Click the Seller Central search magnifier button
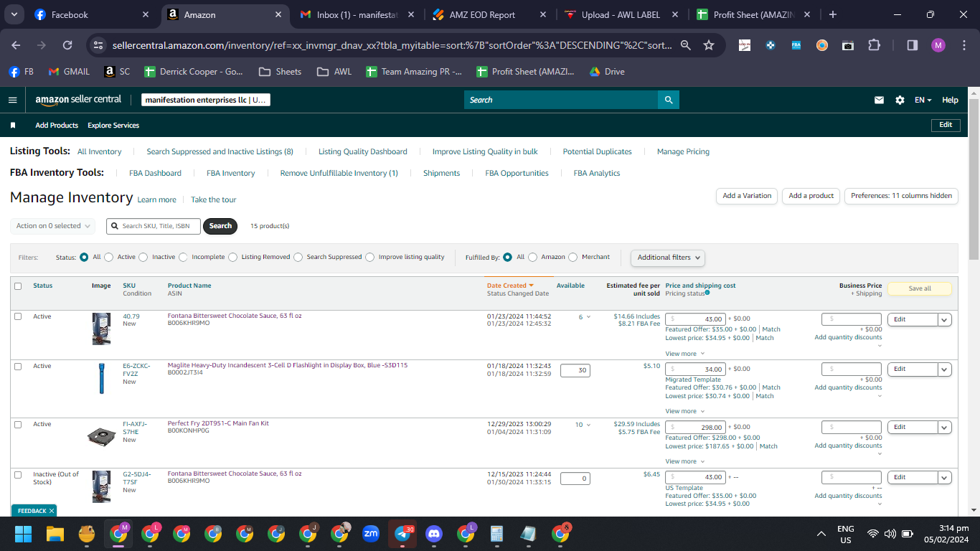 tap(669, 100)
